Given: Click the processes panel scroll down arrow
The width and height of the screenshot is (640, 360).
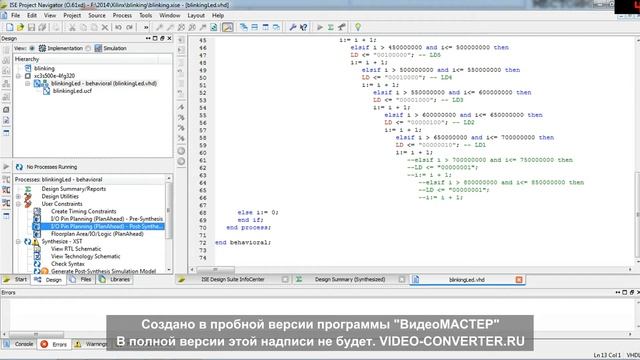Looking at the screenshot, I should 169,270.
